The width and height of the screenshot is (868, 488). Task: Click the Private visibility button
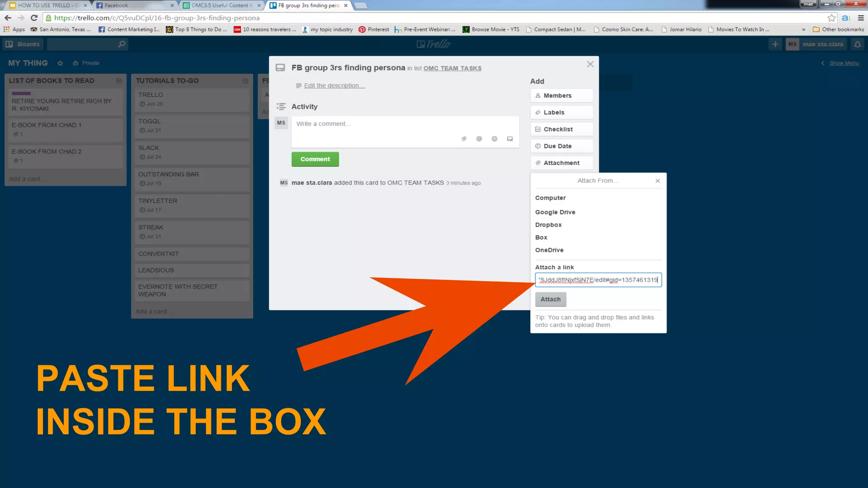coord(86,63)
